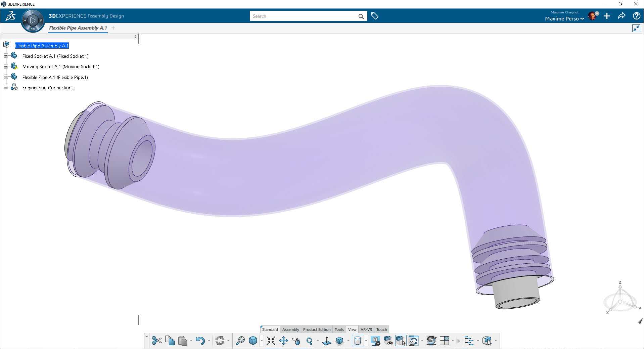644x349 pixels.
Task: Expand the Fixed Socket A.1 node
Action: (6, 56)
